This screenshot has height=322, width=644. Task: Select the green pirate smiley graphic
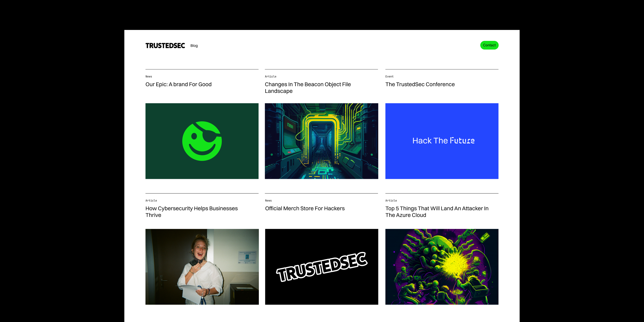tap(202, 141)
